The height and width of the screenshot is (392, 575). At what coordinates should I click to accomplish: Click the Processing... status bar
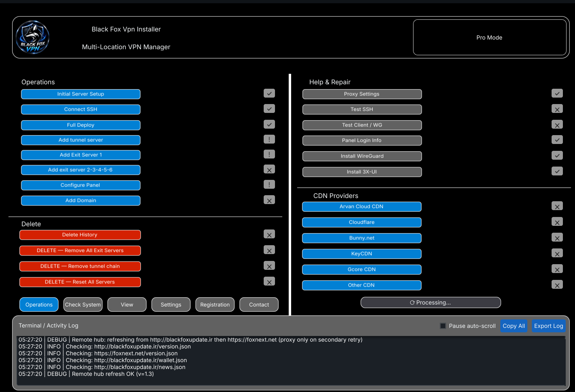pyautogui.click(x=430, y=302)
